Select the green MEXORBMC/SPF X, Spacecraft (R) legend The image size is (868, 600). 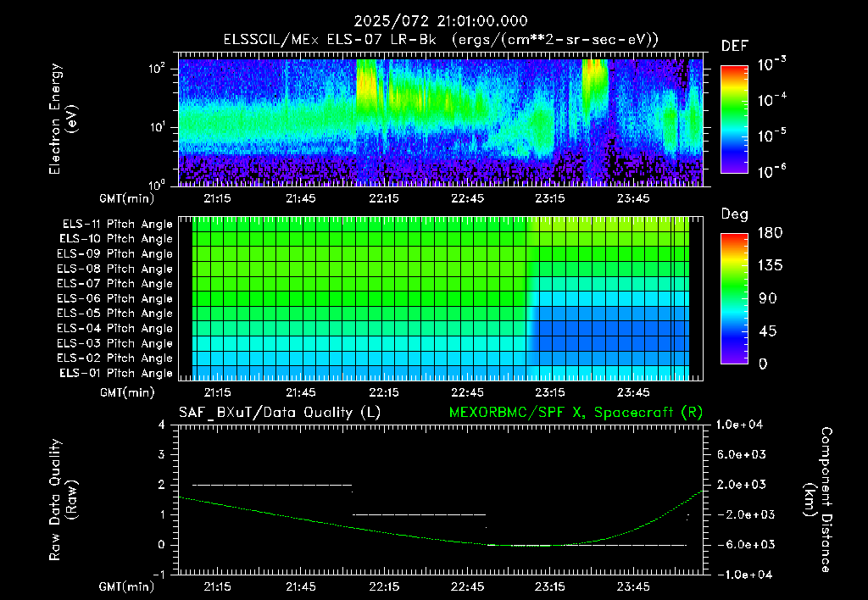[x=576, y=413]
